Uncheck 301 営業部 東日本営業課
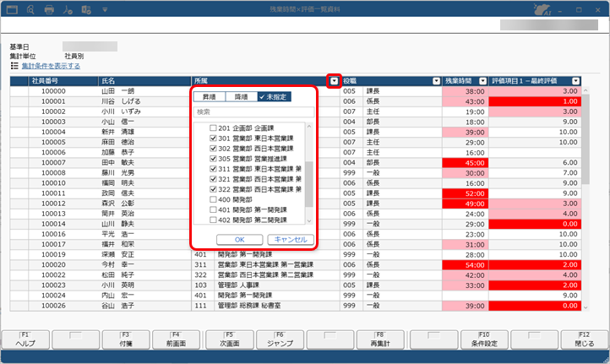 [x=213, y=138]
